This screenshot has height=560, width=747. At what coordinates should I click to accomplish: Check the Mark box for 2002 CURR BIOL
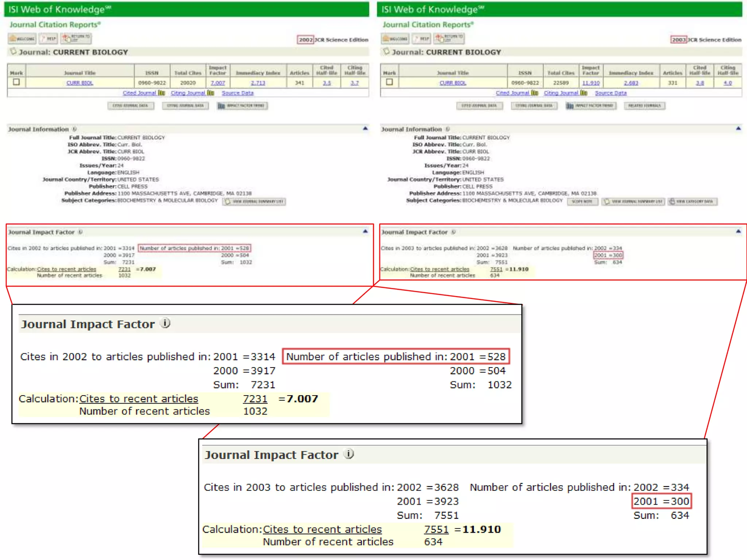pos(16,82)
